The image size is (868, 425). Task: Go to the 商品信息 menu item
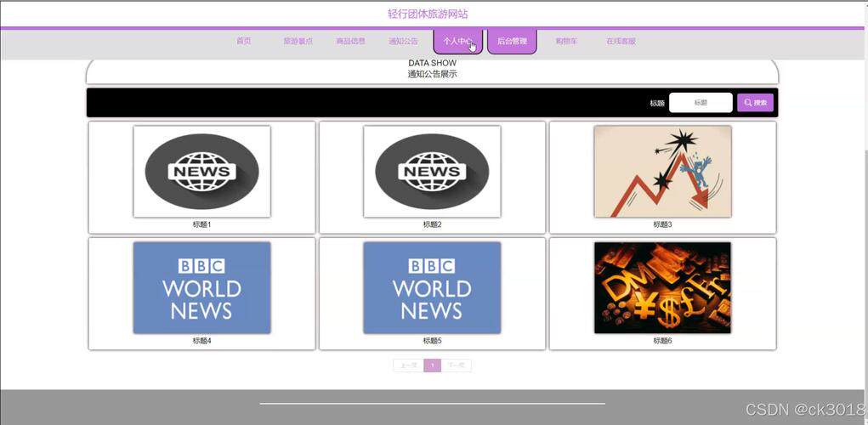point(350,41)
